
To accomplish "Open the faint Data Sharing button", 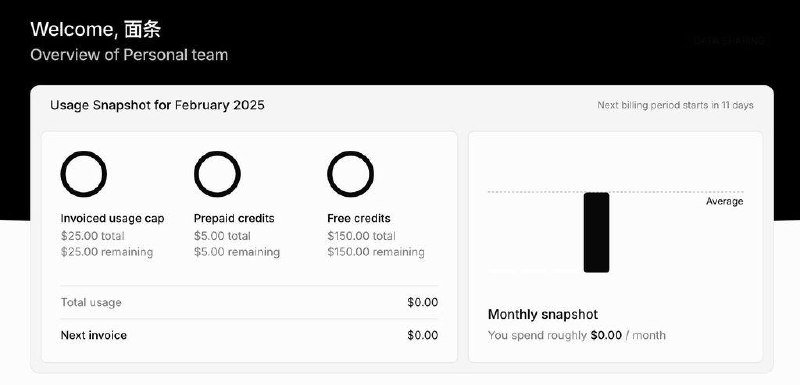I will [x=730, y=41].
